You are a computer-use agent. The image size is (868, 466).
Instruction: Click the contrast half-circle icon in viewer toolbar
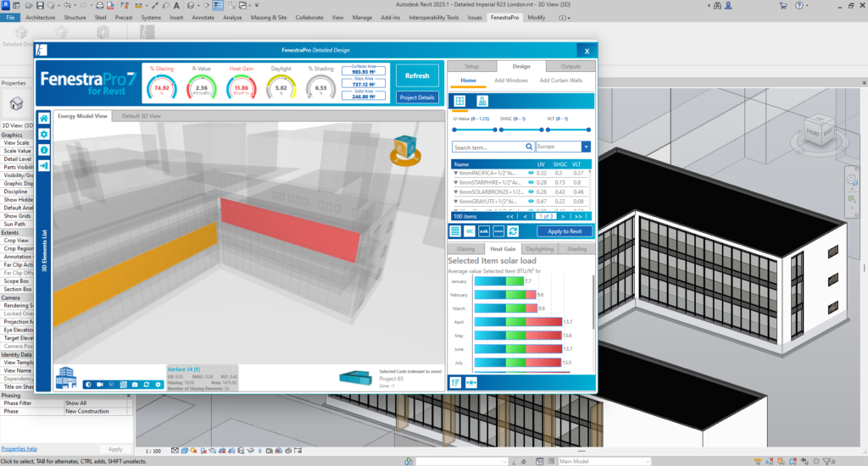pyautogui.click(x=88, y=384)
